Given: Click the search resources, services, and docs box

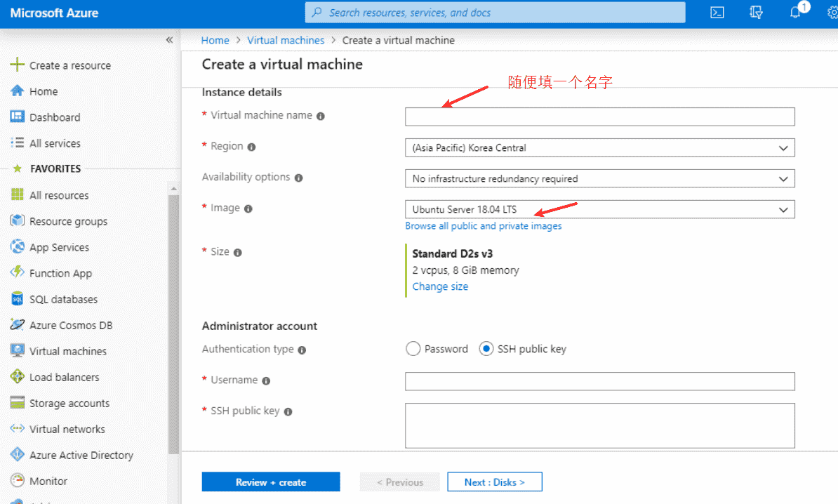Looking at the screenshot, I should 495,13.
